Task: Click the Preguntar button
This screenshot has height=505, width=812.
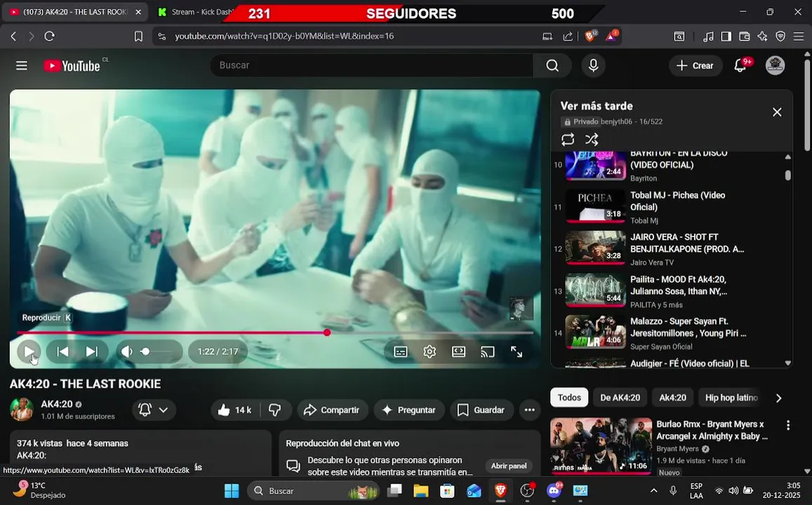Action: [409, 410]
